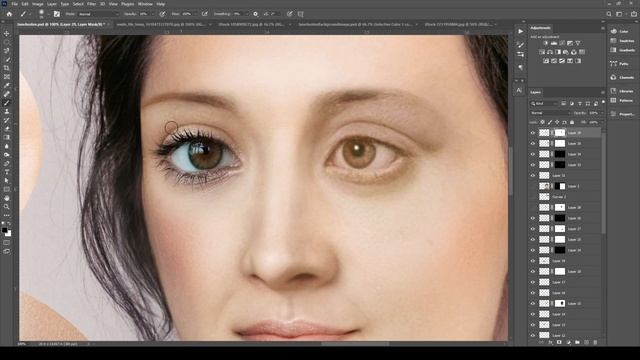This screenshot has width=640, height=360.
Task: Add a Black & White adjustment
Action: [558, 52]
